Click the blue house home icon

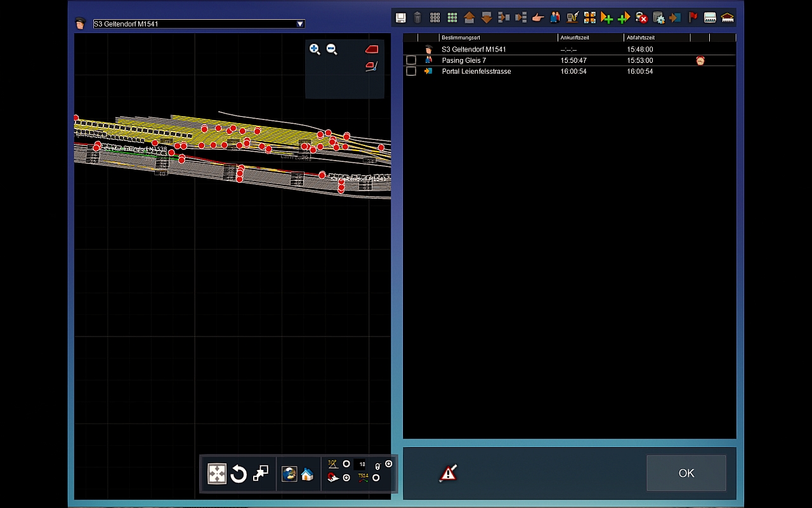pyautogui.click(x=307, y=474)
